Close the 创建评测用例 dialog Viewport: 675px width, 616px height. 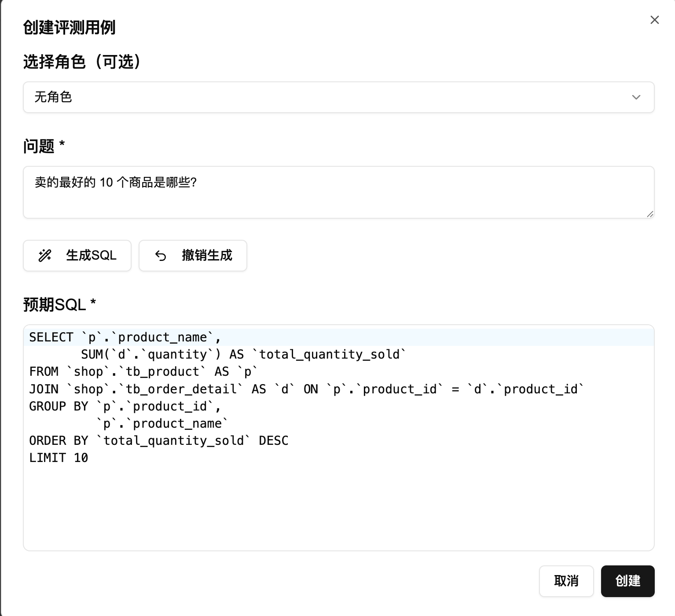click(654, 20)
